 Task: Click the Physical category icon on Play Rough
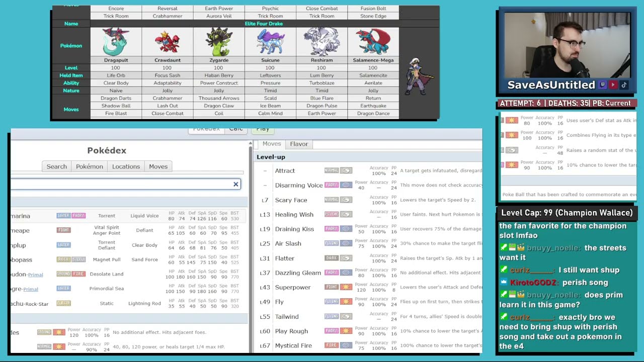(x=346, y=331)
